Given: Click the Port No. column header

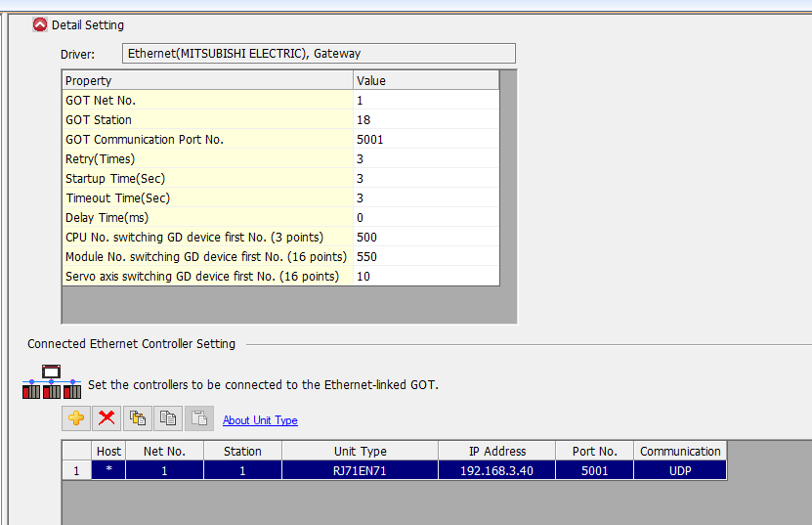Looking at the screenshot, I should click(x=594, y=451).
